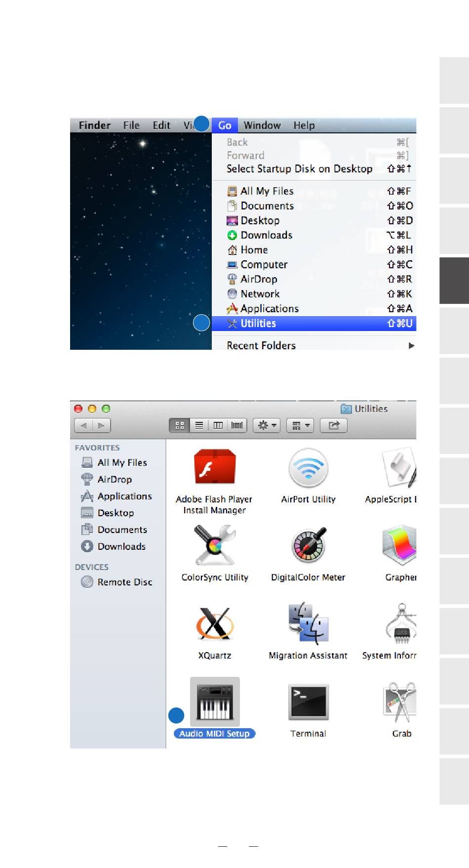Click the yellow minimize window button
The height and width of the screenshot is (868, 469).
click(92, 409)
